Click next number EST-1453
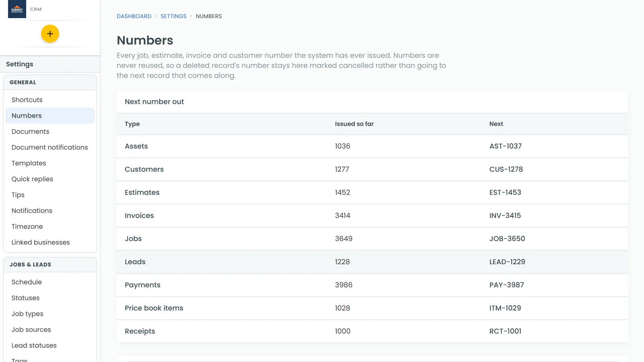Image resolution: width=644 pixels, height=362 pixels. coord(505,192)
